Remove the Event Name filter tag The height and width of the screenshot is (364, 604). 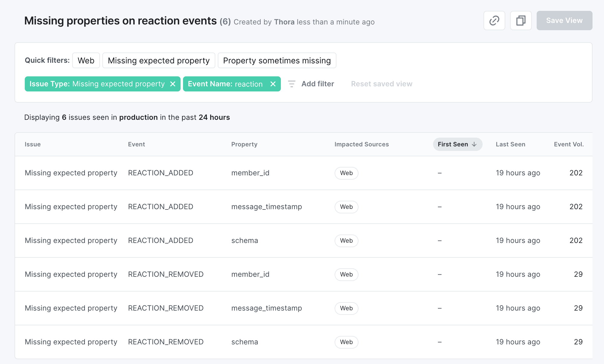pos(274,84)
